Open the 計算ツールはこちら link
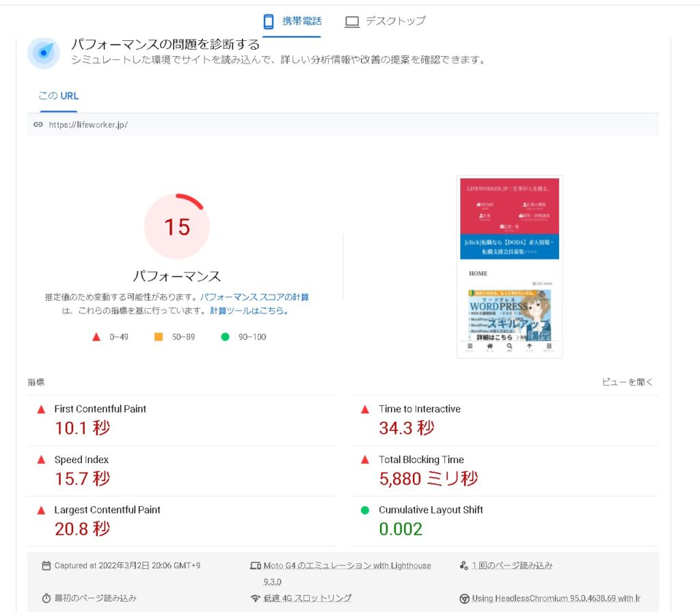 (249, 311)
